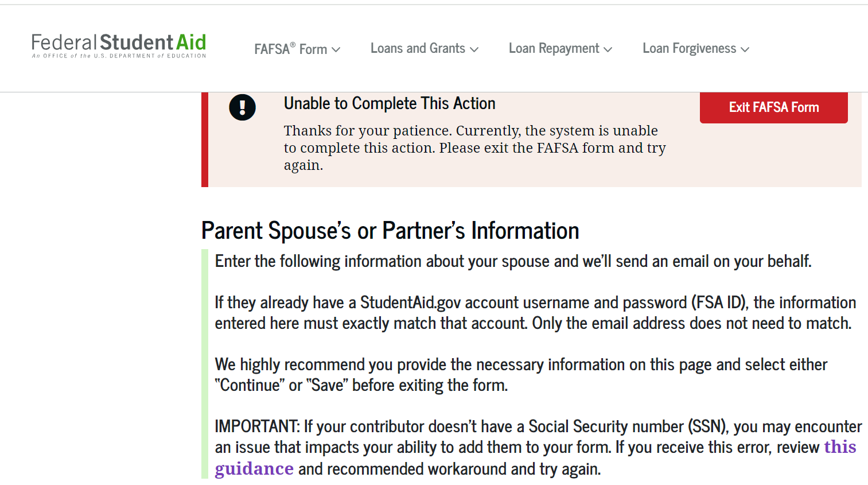
Task: Click the 'Unable to Complete This Action' title
Action: tap(390, 103)
